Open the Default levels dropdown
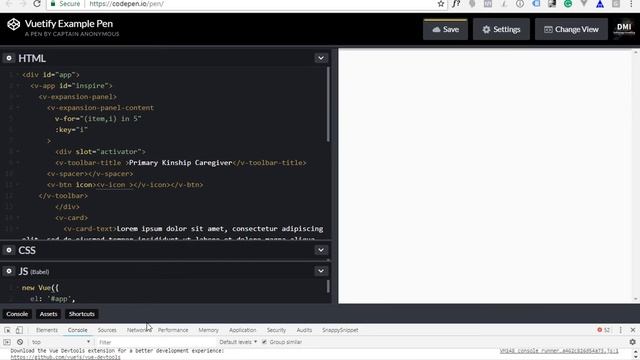This screenshot has width=640, height=360. (238, 342)
